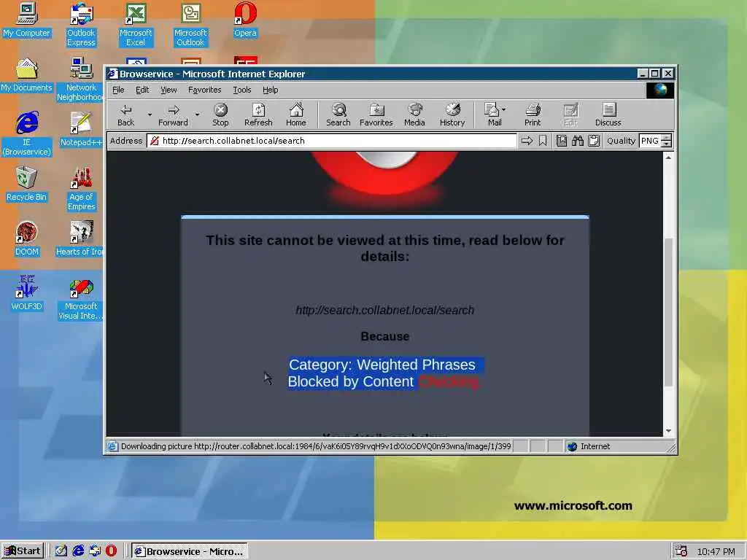Viewport: 747px width, 560px height.
Task: Click the address bar URL field
Action: [x=332, y=141]
